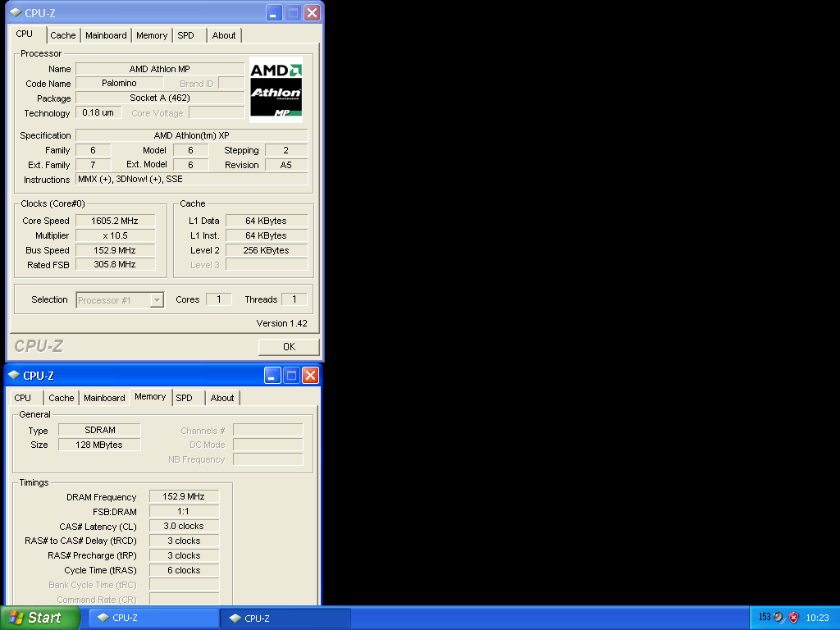Click the Technology value 0.18 um
The height and width of the screenshot is (630, 840).
[98, 112]
